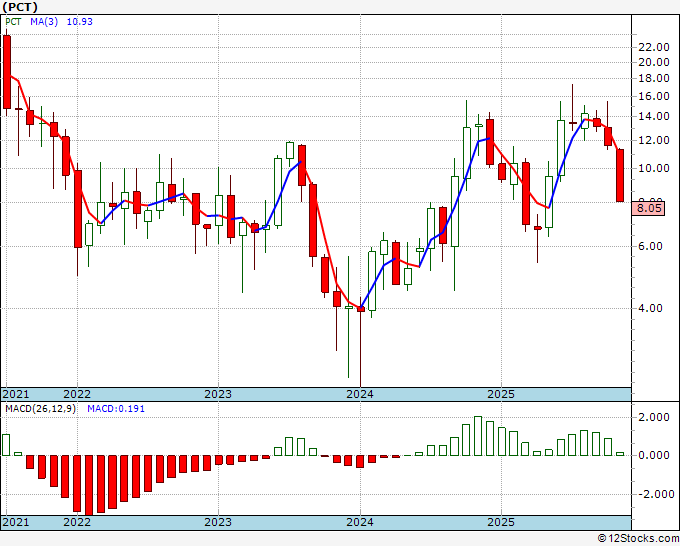Click the 22.00 price axis label
Image resolution: width=680 pixels, height=546 pixels.
tap(654, 47)
